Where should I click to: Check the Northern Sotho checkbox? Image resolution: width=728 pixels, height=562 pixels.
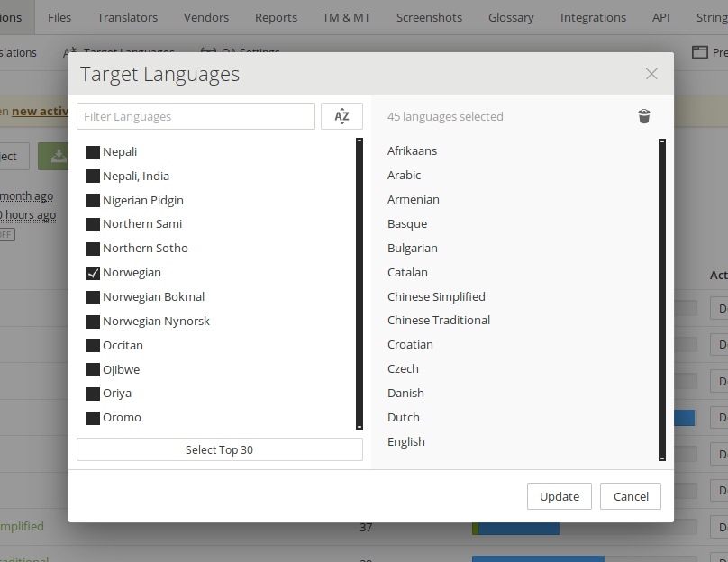point(93,249)
